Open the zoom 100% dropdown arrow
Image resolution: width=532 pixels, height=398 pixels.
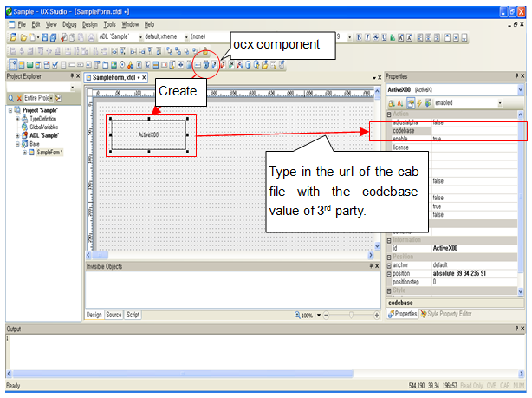[319, 315]
